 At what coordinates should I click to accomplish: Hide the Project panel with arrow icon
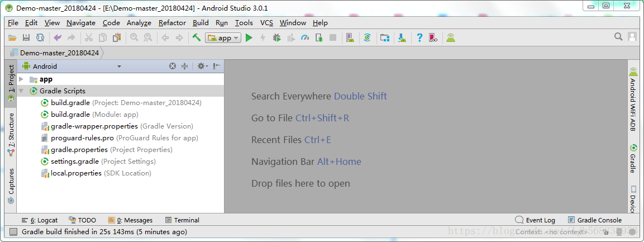[x=217, y=66]
